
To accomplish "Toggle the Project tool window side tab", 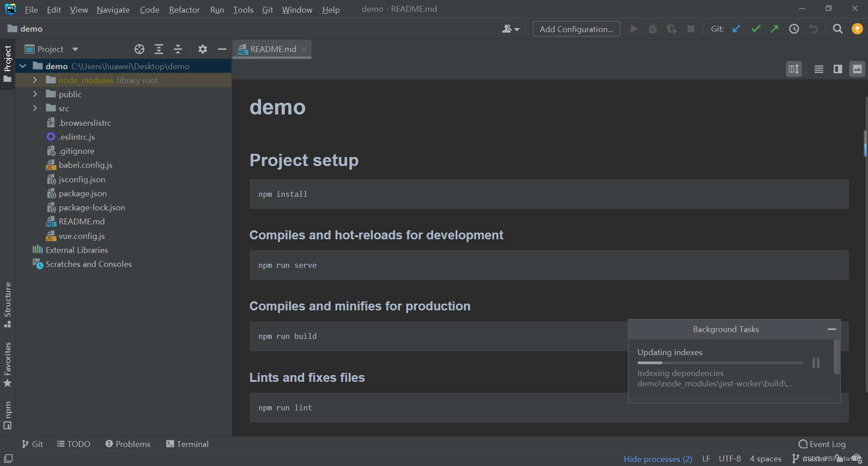I will point(8,64).
